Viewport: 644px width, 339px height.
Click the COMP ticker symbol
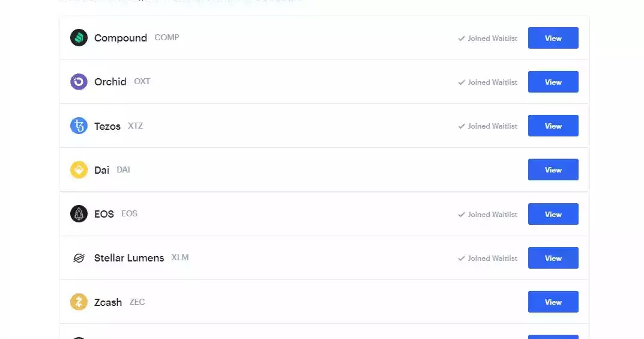pos(167,37)
